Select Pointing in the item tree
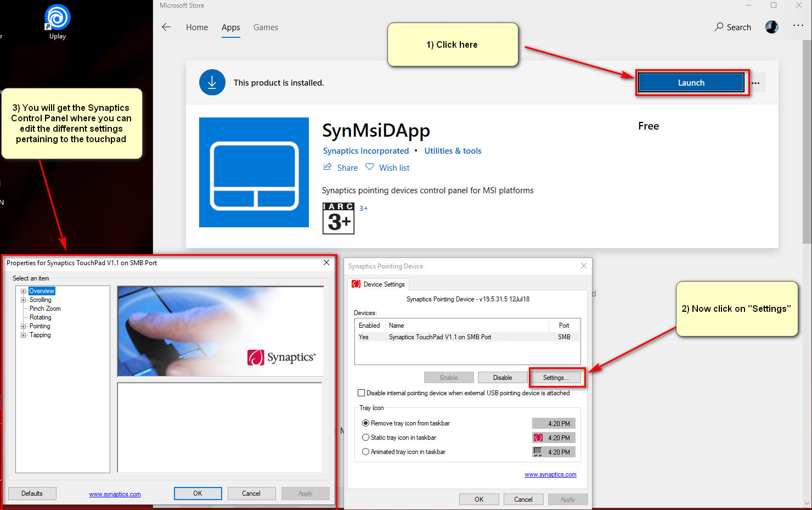This screenshot has height=510, width=812. (x=40, y=326)
